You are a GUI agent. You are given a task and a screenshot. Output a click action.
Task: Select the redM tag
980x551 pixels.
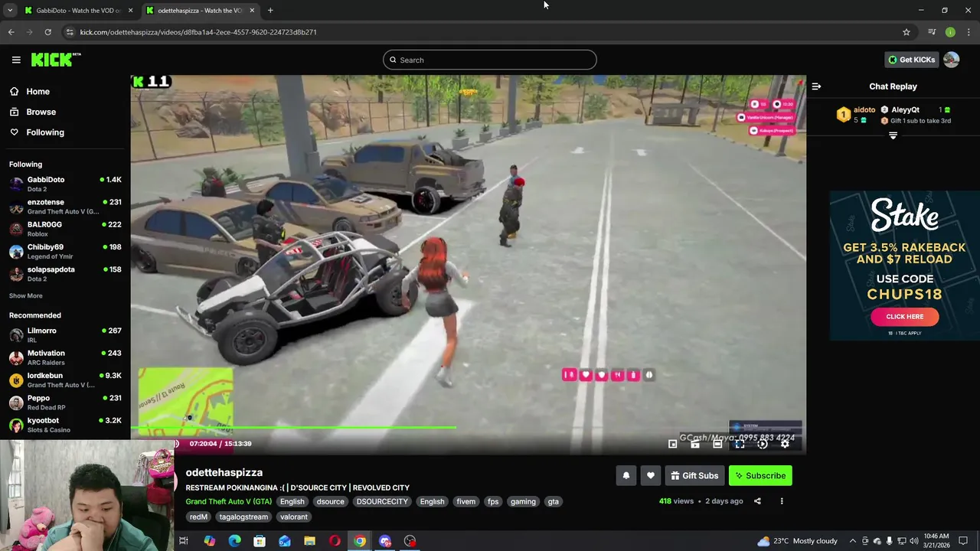(198, 517)
